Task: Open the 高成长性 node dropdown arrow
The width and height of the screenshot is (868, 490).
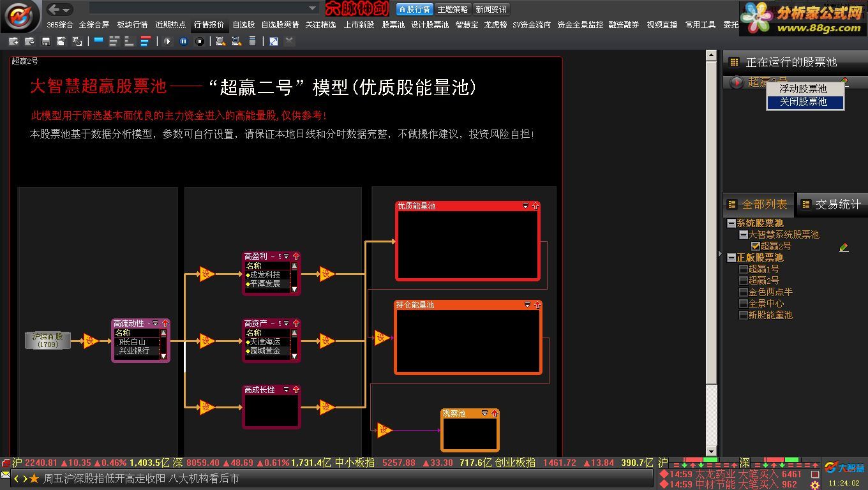Action: 286,390
